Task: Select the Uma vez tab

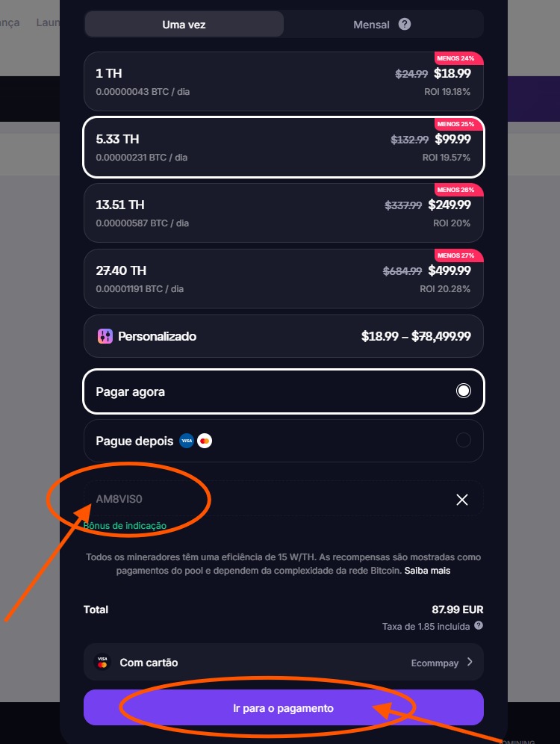Action: [x=184, y=24]
